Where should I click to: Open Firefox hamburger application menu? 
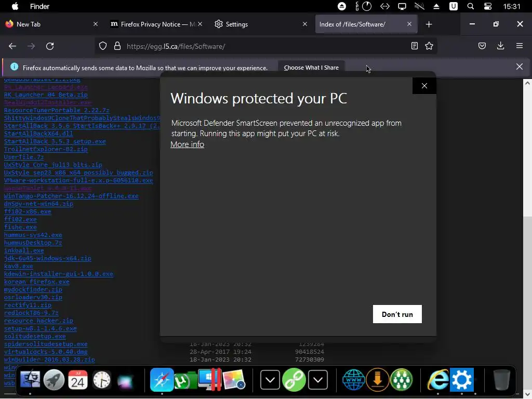coord(520,46)
